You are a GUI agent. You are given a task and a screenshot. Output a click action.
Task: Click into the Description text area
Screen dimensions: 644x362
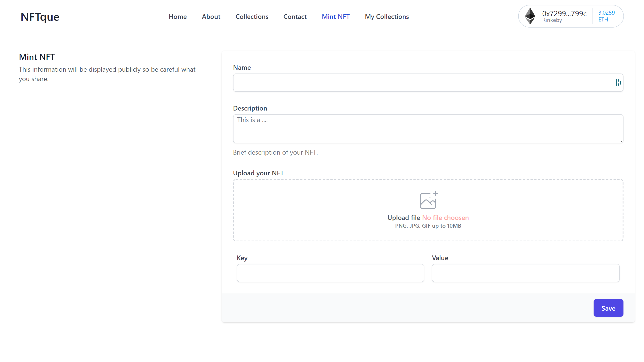coord(428,129)
